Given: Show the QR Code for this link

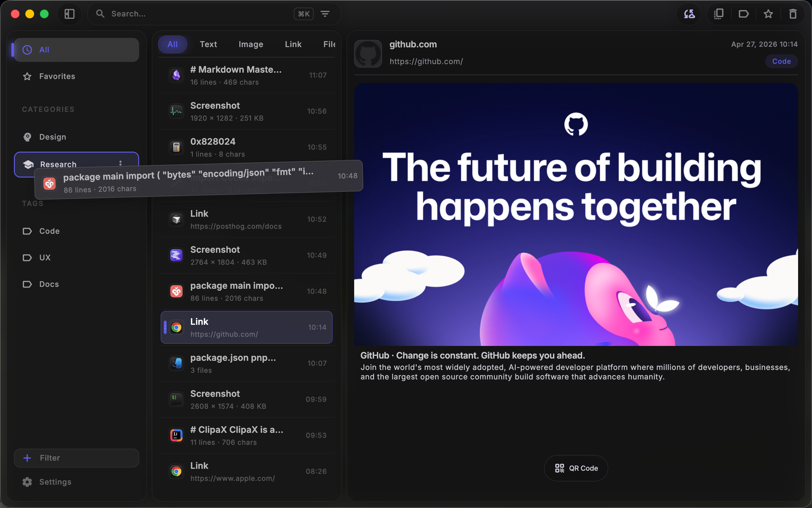Looking at the screenshot, I should (x=576, y=469).
